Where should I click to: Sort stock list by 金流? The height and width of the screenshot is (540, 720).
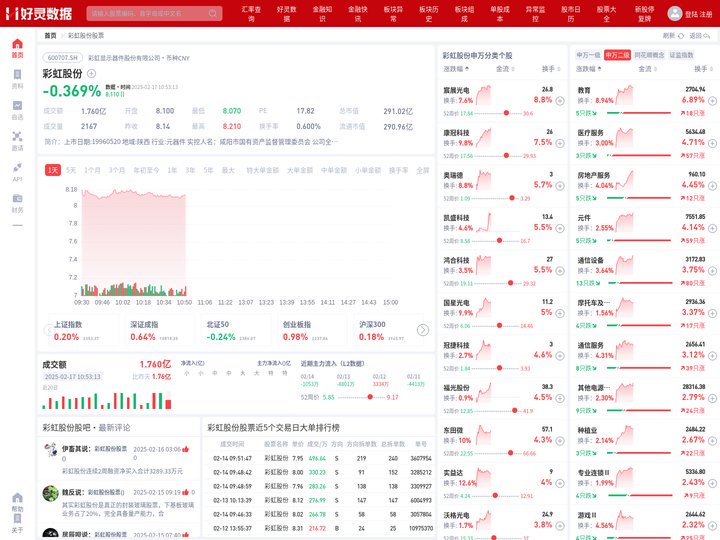click(505, 69)
